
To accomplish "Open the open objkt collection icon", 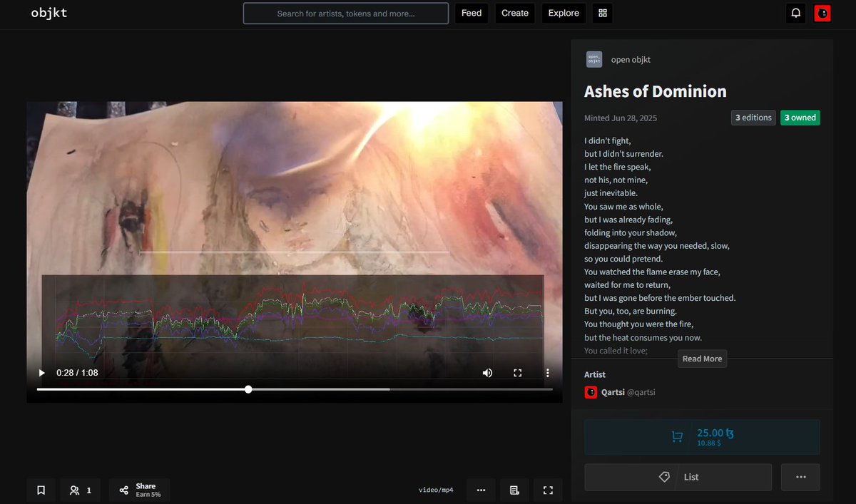I will coord(594,59).
